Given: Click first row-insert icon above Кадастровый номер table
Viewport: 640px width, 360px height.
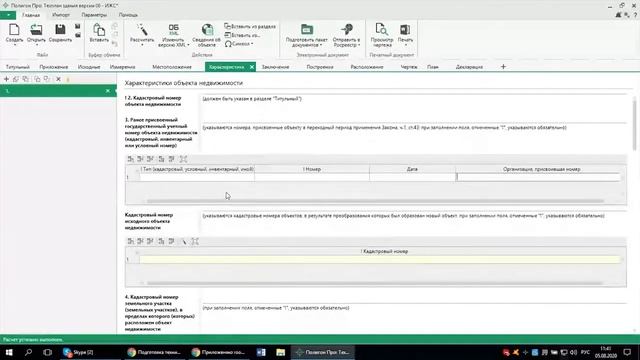Looking at the screenshot, I should pos(131,241).
